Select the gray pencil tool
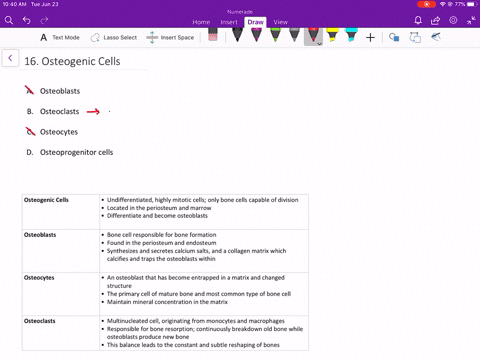The width and height of the screenshot is (480, 360). (294, 35)
